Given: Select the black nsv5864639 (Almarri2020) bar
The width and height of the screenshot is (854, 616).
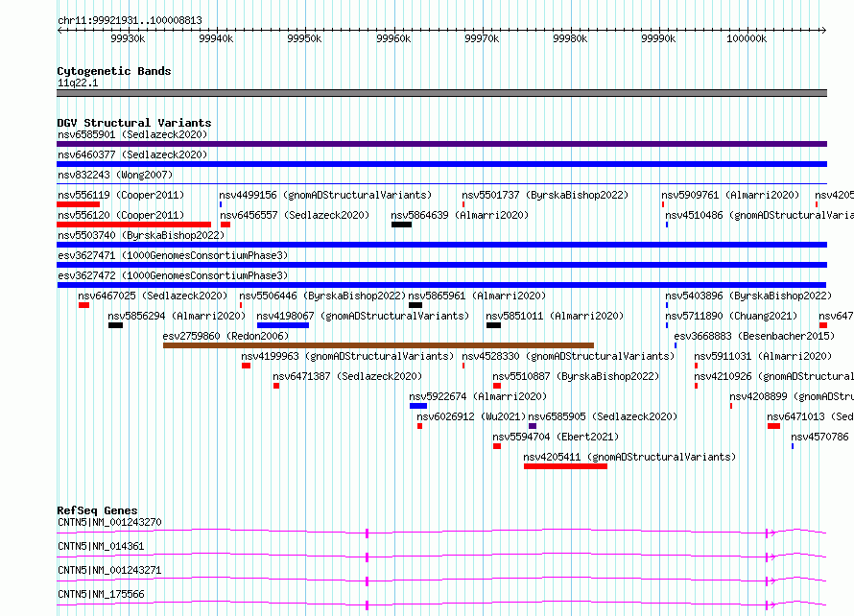Looking at the screenshot, I should click(x=401, y=225).
